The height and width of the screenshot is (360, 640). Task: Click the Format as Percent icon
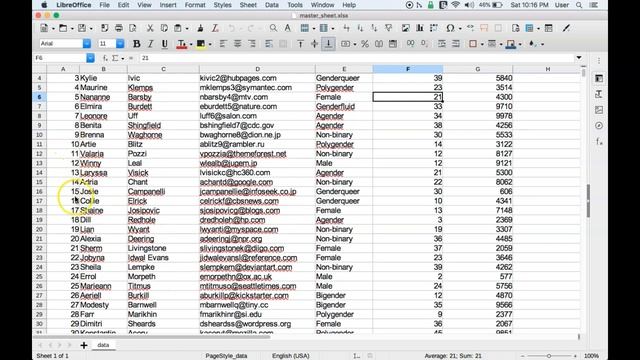pos(365,44)
